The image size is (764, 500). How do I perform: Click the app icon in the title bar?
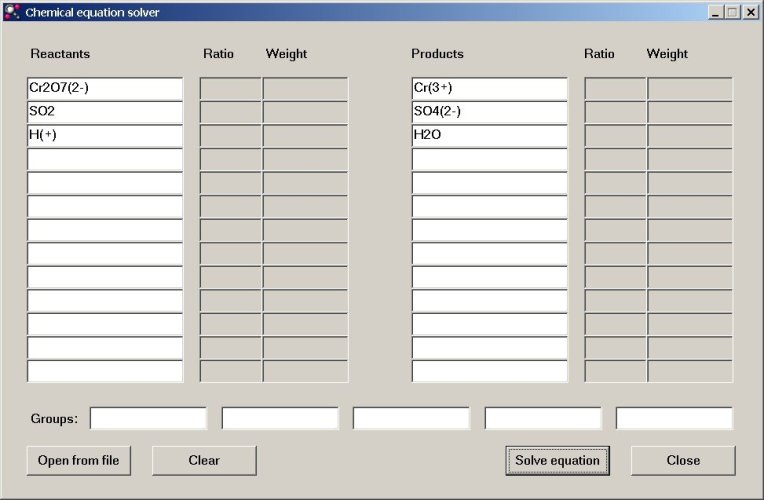pos(12,12)
